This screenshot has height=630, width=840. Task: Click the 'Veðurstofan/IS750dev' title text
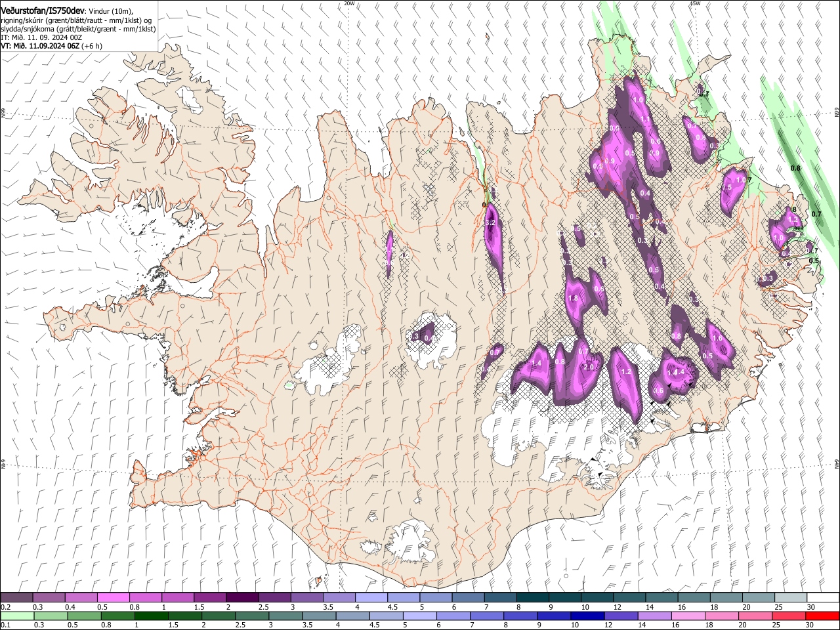pos(42,11)
